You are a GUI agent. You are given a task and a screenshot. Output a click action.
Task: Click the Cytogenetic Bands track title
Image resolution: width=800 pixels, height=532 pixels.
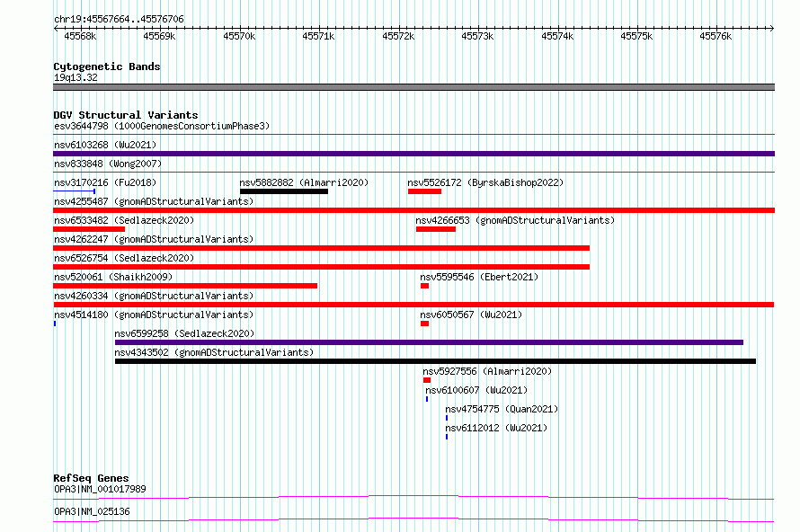(x=107, y=66)
